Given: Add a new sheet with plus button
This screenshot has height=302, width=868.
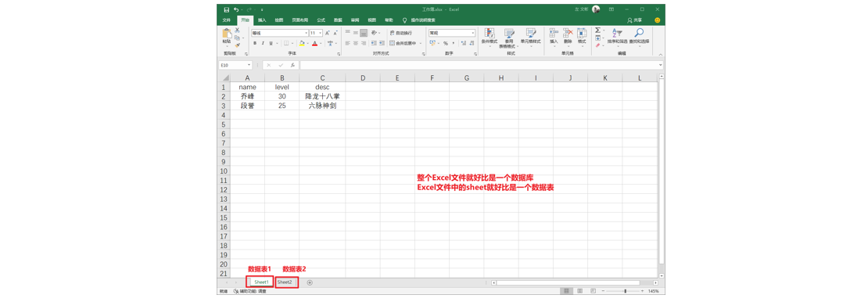Looking at the screenshot, I should 310,282.
